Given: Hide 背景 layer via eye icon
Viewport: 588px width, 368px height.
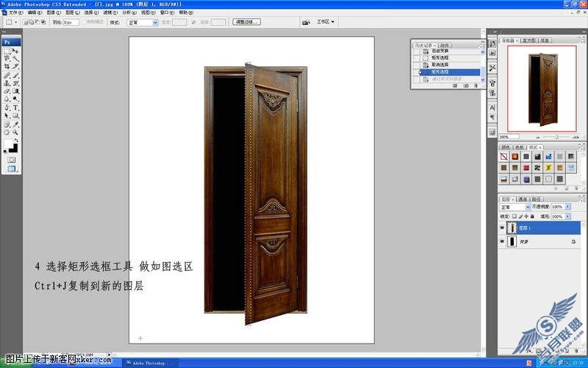Looking at the screenshot, I should pos(502,241).
